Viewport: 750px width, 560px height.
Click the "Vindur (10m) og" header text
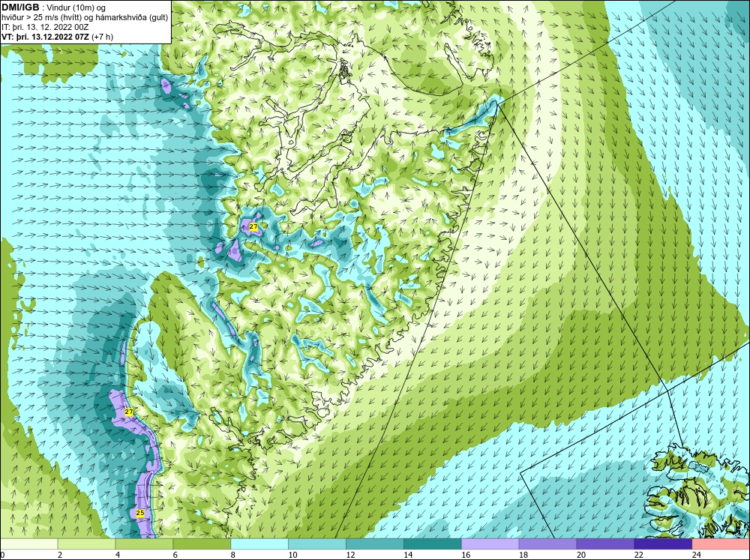[77, 7]
